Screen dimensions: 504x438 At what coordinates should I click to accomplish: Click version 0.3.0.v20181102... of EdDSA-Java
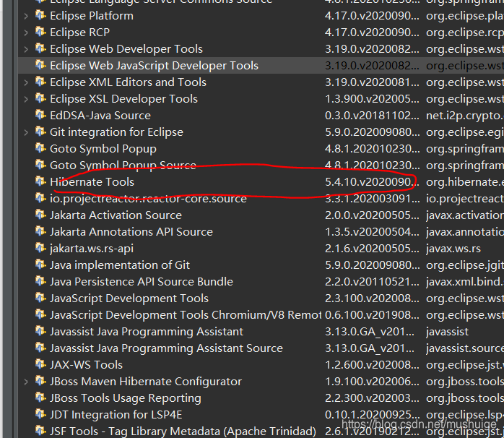point(372,116)
